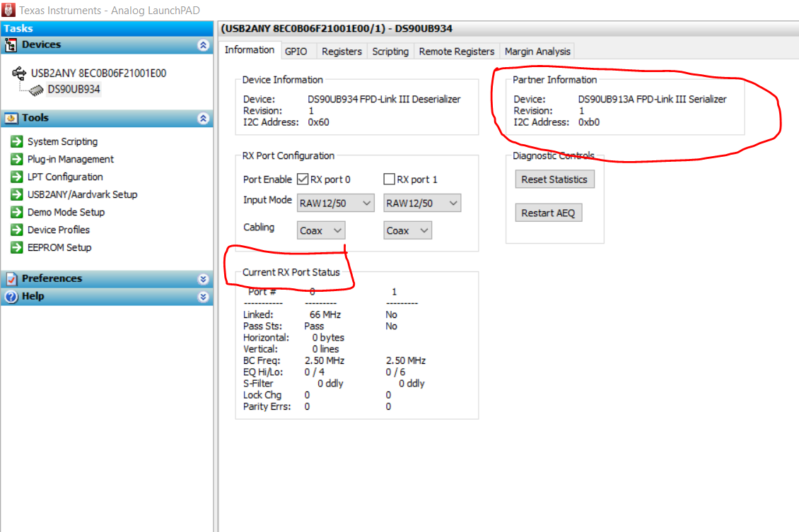Click the Linked value 66 MHz
Screen dimensions: 799x532
[325, 314]
